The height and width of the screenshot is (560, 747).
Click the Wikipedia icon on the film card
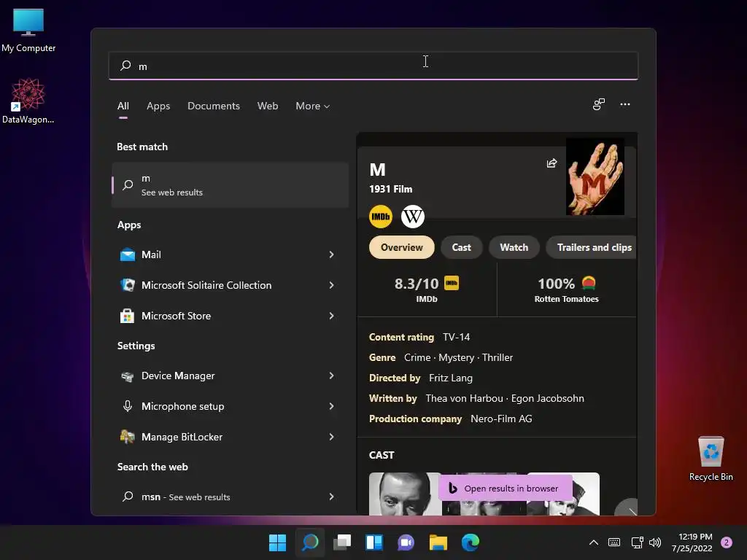[413, 217]
